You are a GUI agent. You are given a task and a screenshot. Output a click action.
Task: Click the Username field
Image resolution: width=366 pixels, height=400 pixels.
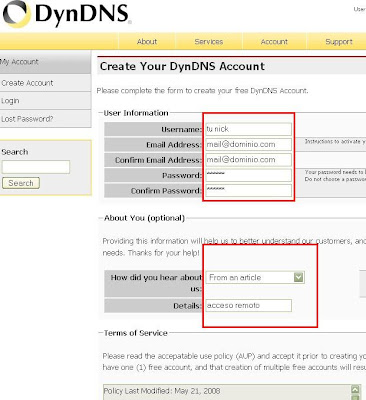click(248, 129)
